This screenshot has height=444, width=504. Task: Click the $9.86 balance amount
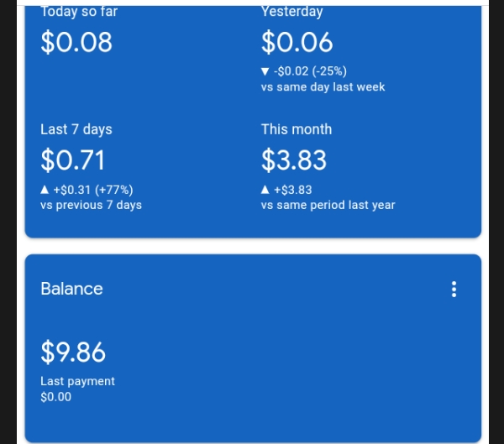(73, 353)
